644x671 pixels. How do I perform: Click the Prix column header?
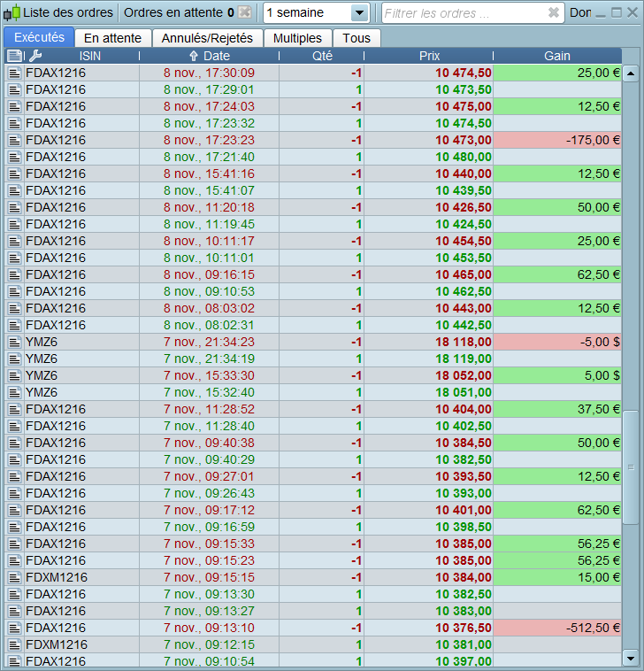(x=429, y=56)
